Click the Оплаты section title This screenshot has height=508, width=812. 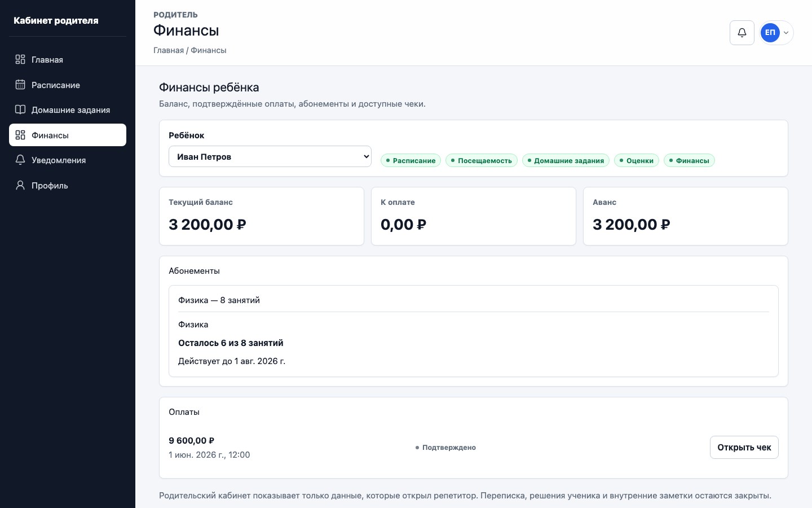pyautogui.click(x=184, y=412)
